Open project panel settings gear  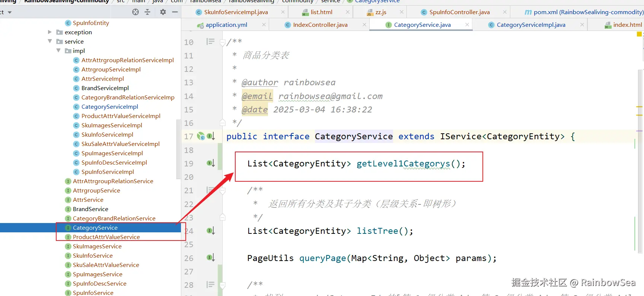tap(163, 12)
